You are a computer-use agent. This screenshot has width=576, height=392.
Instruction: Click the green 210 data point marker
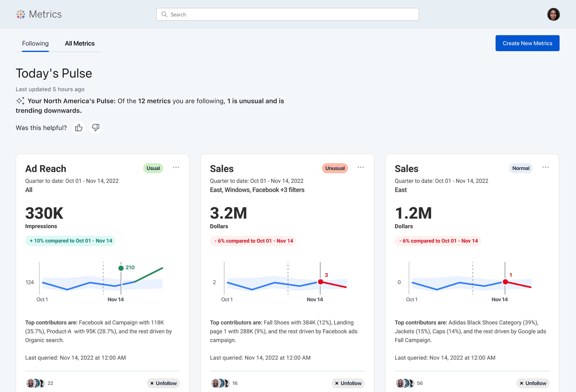[x=121, y=268]
